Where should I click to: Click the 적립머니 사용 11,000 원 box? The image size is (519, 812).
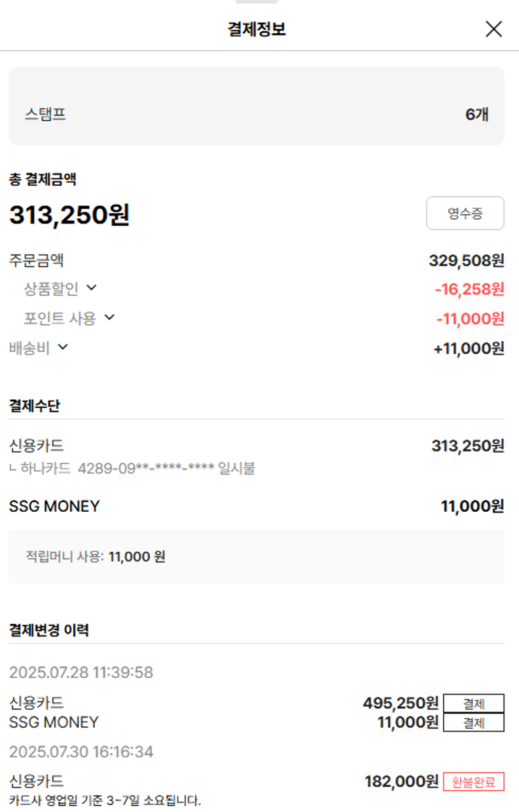click(x=256, y=557)
